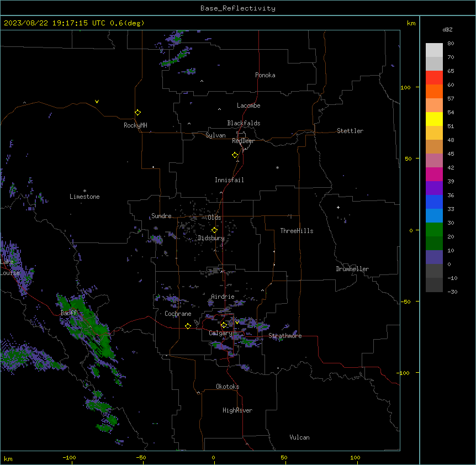This screenshot has height=465, width=476.
Task: Click the yellow marker between Olds and Didsbury
Action: tap(214, 230)
